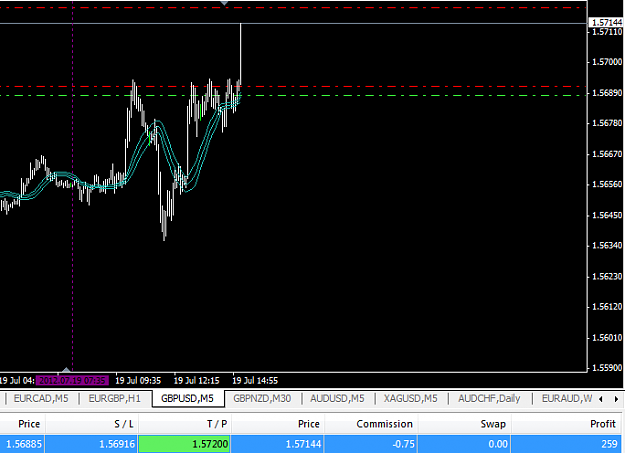625x453 pixels.
Task: Open the XAGUSD,M5 chart tab
Action: click(411, 398)
